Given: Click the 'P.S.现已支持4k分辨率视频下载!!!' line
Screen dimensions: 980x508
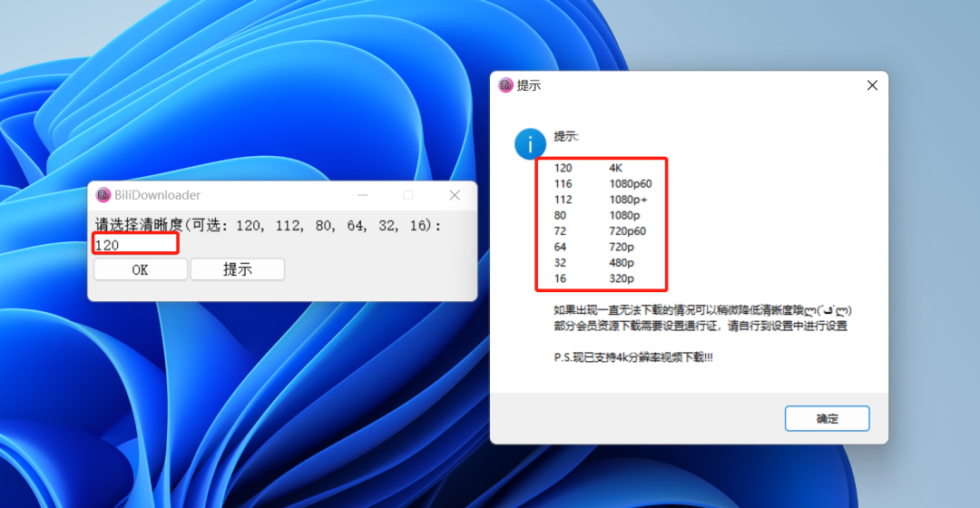Looking at the screenshot, I should click(633, 357).
